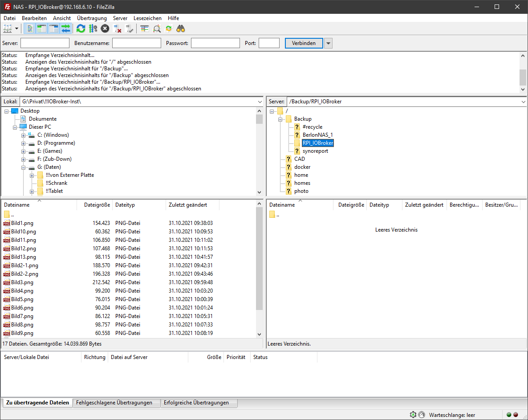528x420 pixels.
Task: Click the Benutzername input field
Action: pos(136,43)
